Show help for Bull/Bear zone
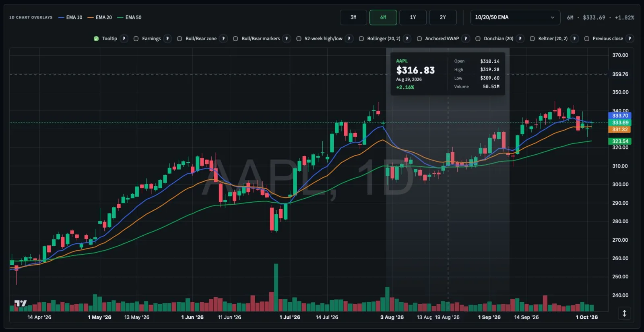This screenshot has height=332, width=644. coord(223,39)
